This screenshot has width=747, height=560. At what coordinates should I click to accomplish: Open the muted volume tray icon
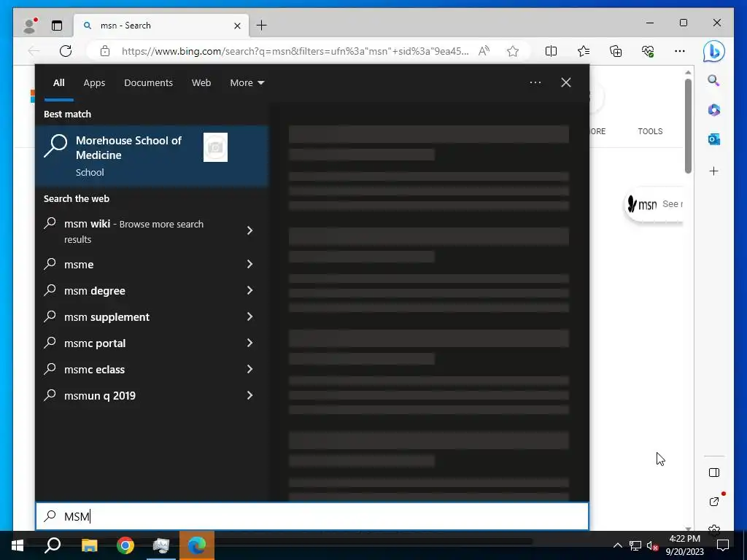[652, 545]
